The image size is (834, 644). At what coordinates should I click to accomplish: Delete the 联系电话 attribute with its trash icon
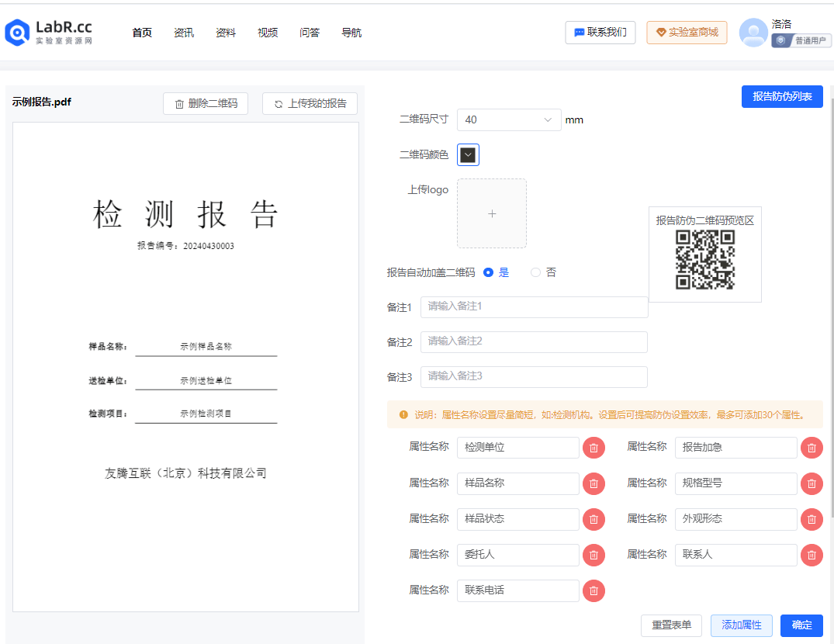click(593, 590)
